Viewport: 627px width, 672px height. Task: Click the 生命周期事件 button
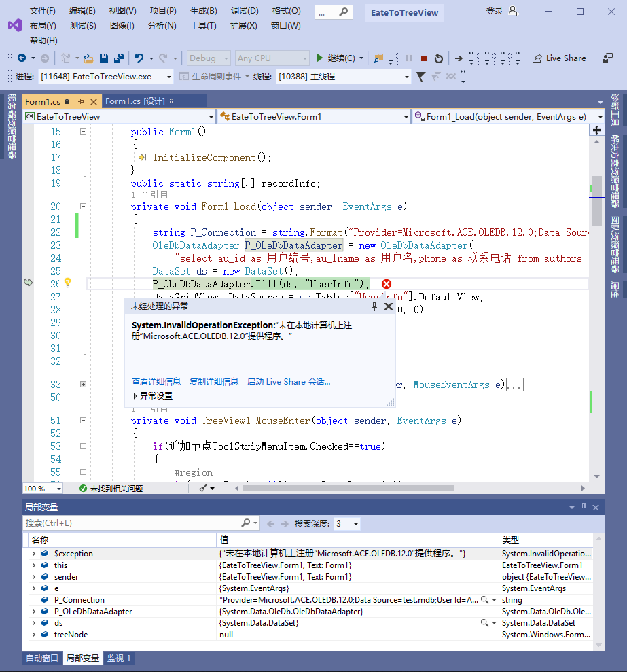coord(213,77)
